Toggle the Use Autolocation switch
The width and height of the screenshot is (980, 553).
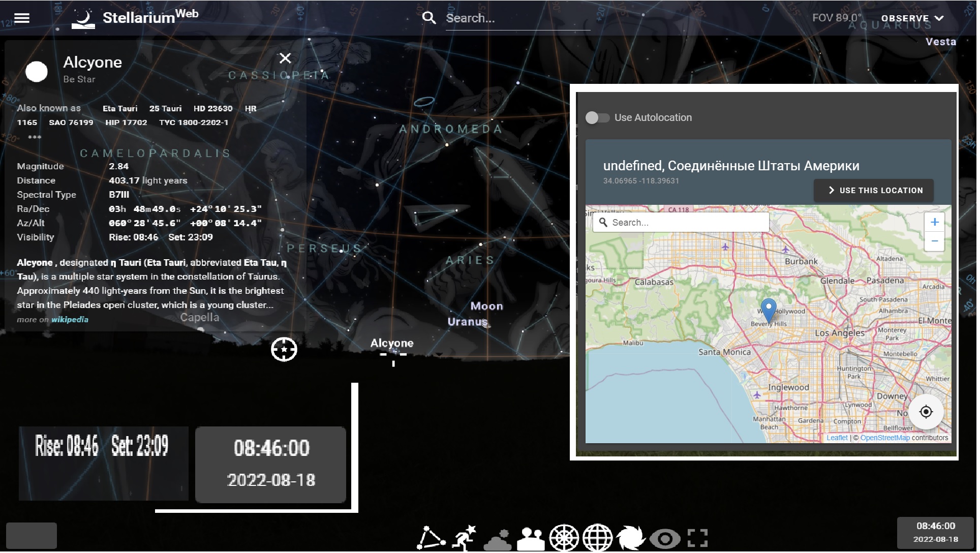click(x=597, y=118)
